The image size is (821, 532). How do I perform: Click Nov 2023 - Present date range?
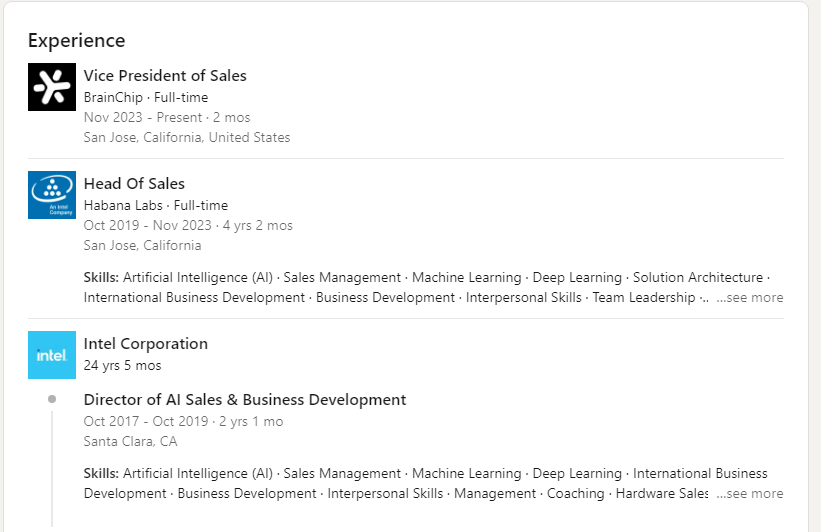point(167,117)
